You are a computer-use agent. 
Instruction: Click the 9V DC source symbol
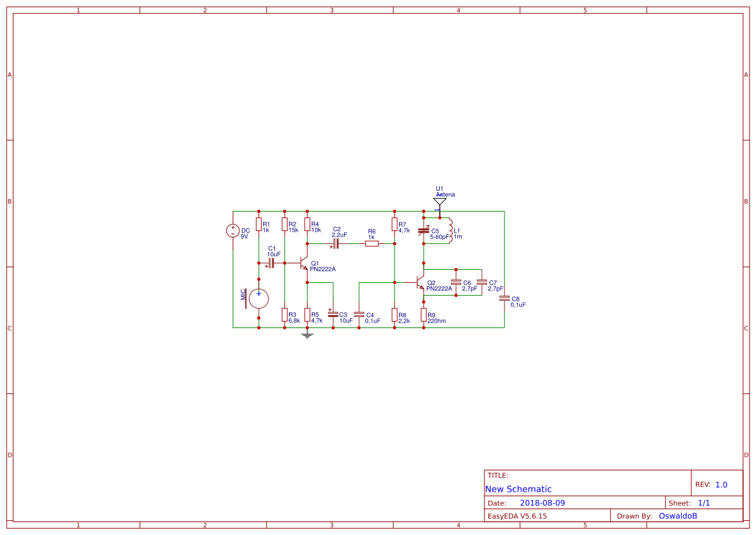[x=233, y=230]
